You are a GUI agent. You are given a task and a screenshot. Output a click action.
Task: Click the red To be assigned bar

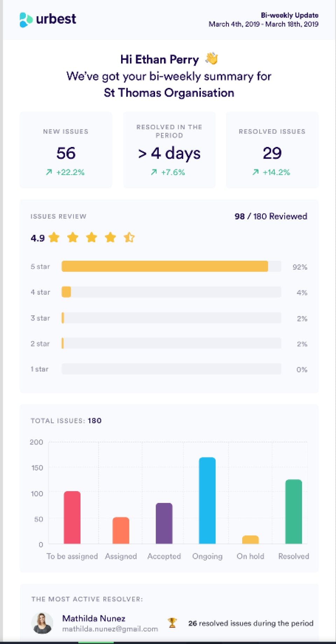pos(72,517)
